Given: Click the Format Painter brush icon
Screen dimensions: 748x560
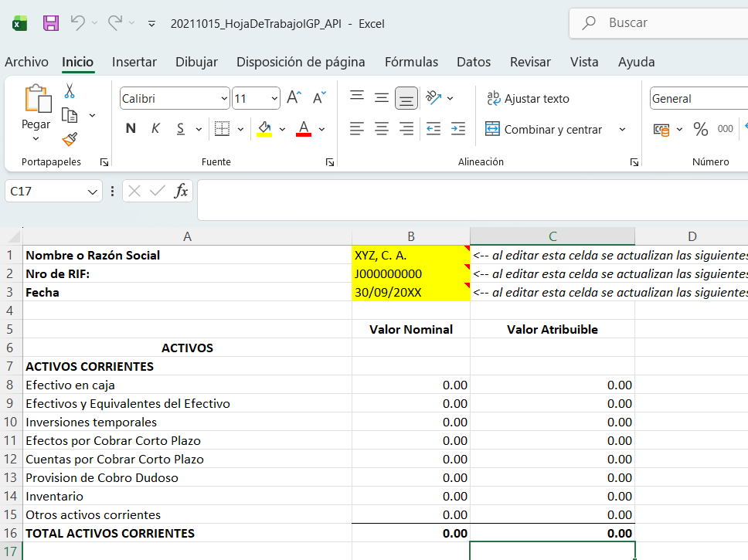Looking at the screenshot, I should (70, 139).
